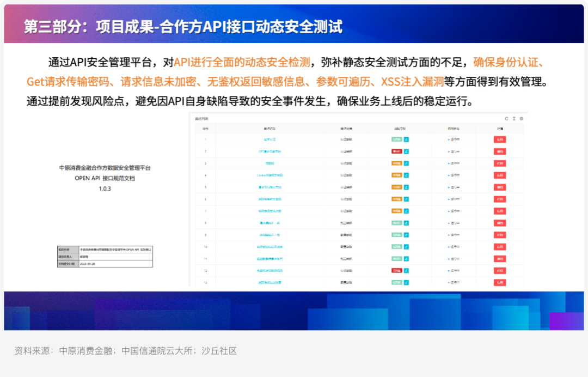This screenshot has width=588, height=377.
Task: Click the red action button in row 10
Action: click(499, 246)
